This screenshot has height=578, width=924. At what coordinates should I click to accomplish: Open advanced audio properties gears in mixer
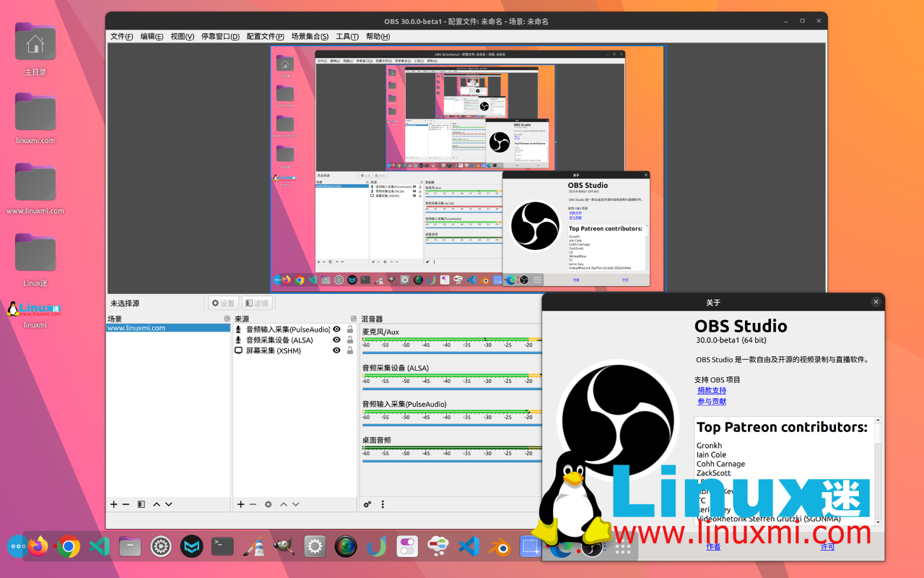[x=367, y=504]
